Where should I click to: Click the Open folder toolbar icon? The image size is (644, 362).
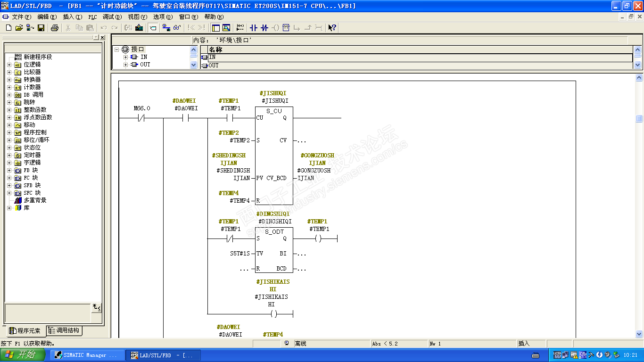coord(19,28)
